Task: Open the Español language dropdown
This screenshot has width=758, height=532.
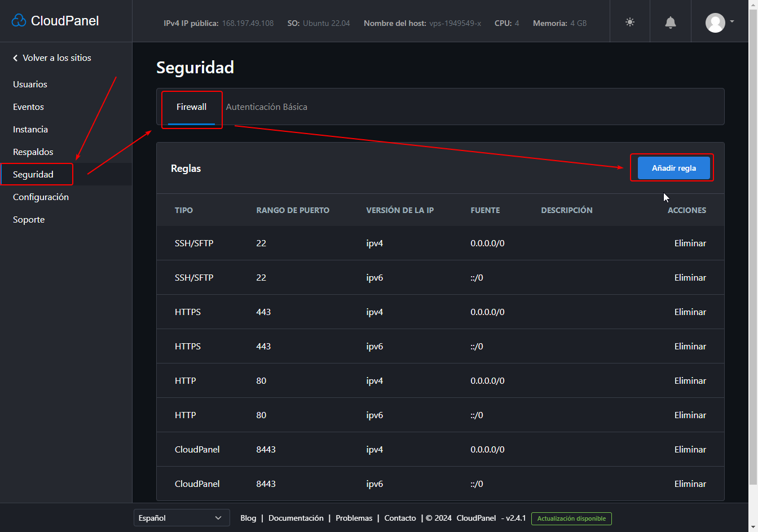Action: point(182,518)
